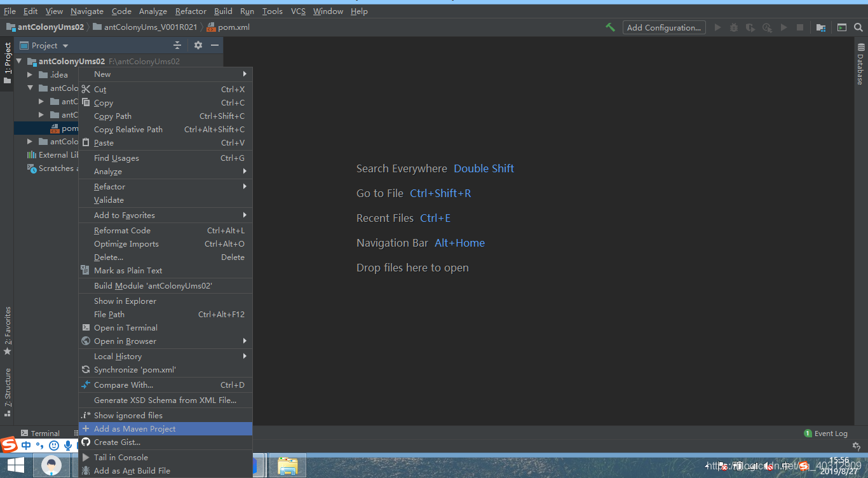
Task: Click antColonyUms_V001R021 breadcrumb
Action: coord(146,27)
